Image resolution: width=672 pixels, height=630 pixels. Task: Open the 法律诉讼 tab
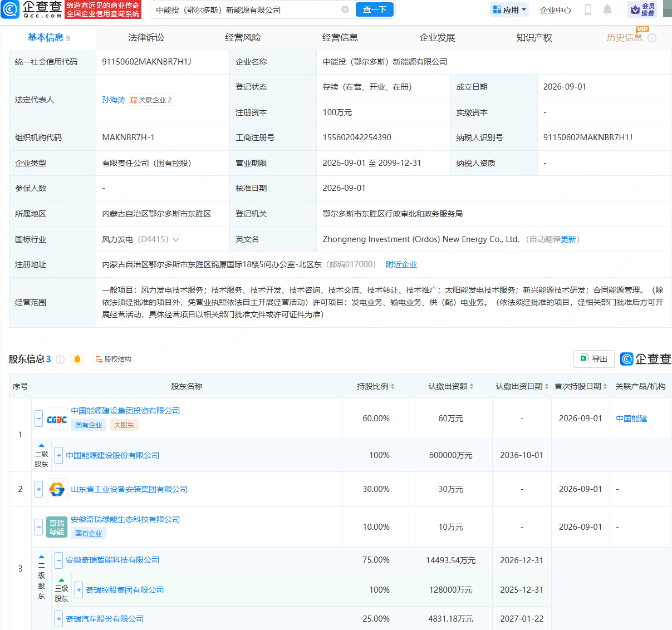pos(146,37)
